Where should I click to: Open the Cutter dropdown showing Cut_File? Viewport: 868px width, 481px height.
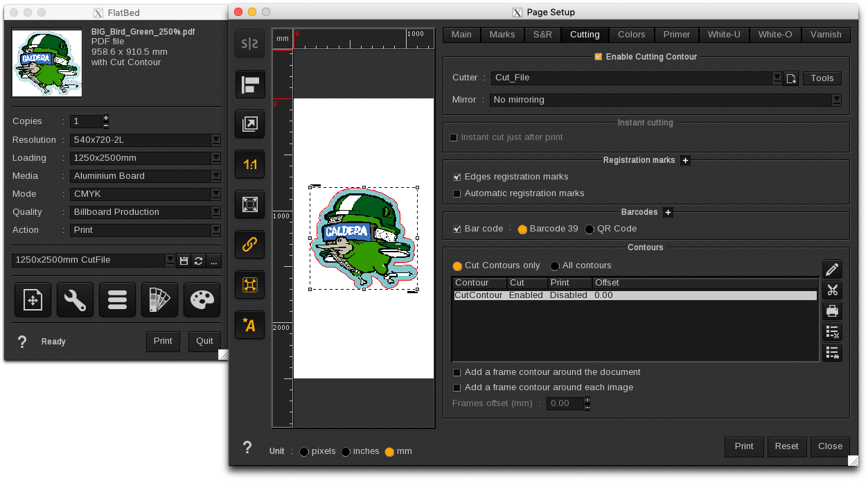tap(777, 78)
